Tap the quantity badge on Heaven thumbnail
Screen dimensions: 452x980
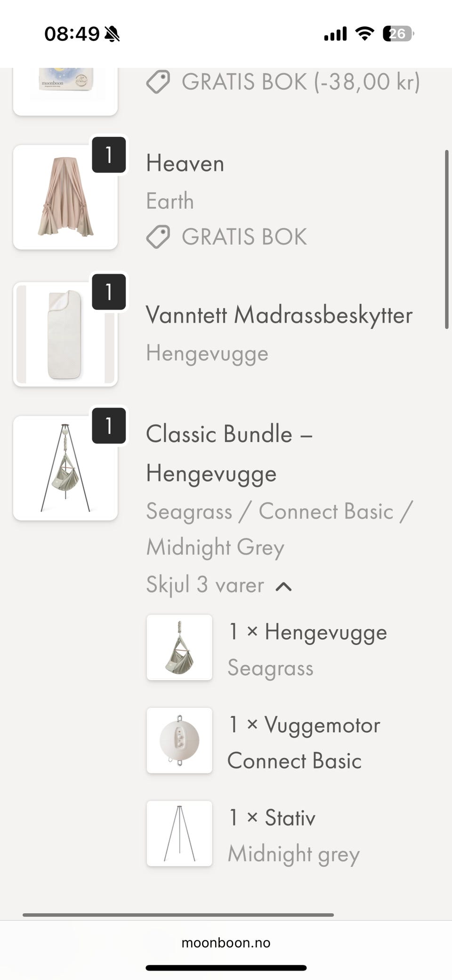[109, 155]
